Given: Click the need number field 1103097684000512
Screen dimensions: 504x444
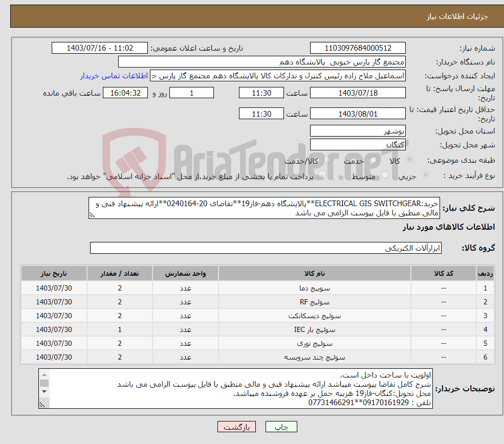Looking at the screenshot, I should (x=358, y=48).
